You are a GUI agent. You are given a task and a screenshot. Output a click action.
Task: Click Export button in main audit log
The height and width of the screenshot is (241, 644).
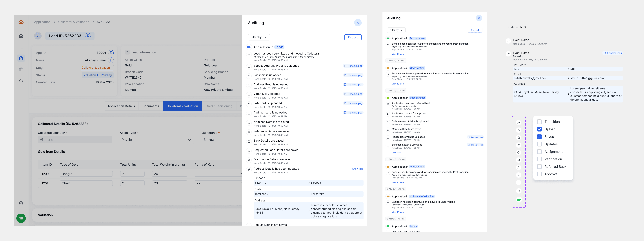353,37
